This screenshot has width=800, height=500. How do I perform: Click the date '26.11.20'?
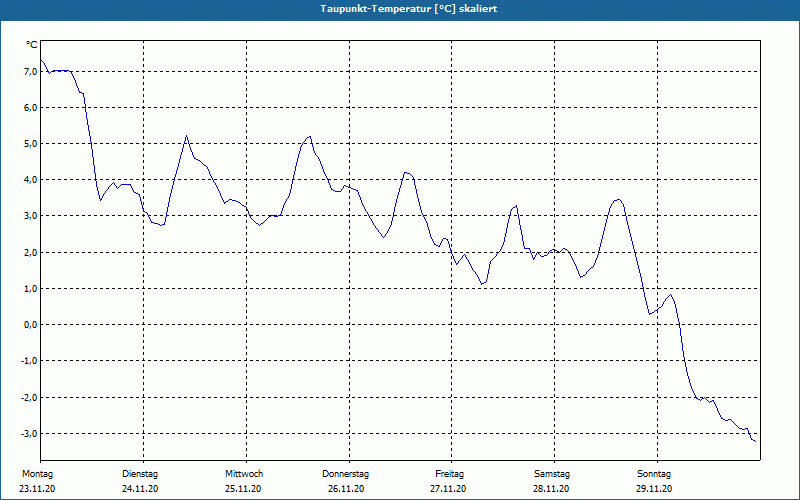click(x=346, y=489)
